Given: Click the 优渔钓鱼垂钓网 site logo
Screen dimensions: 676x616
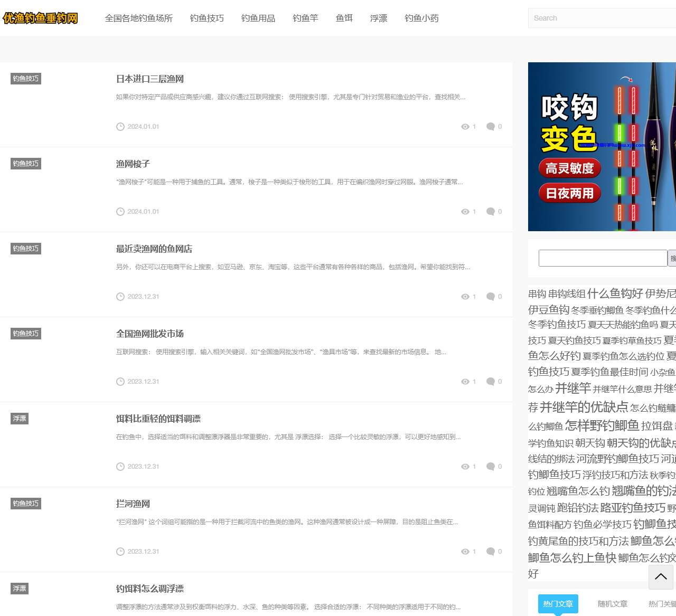Looking at the screenshot, I should tap(40, 18).
